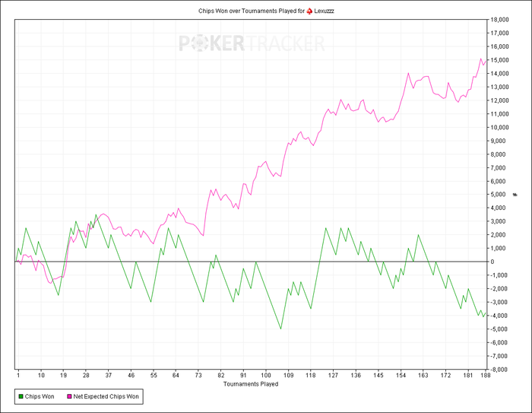Click the -4,000 y-axis value
This screenshot has width=532, height=413.
tap(499, 316)
